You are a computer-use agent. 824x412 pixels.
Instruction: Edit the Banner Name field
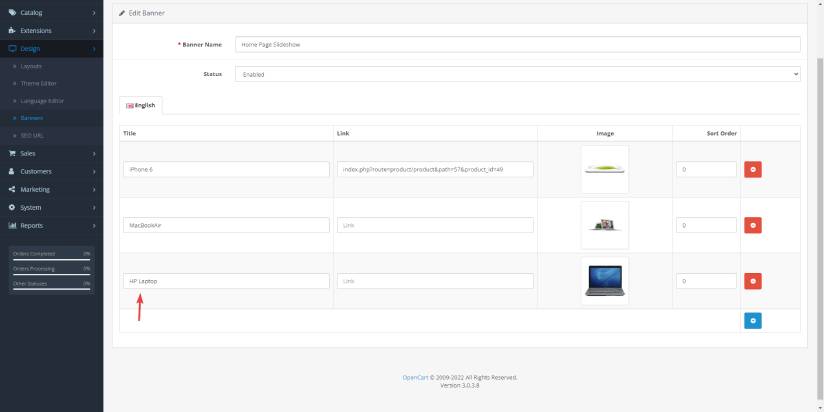coord(517,44)
